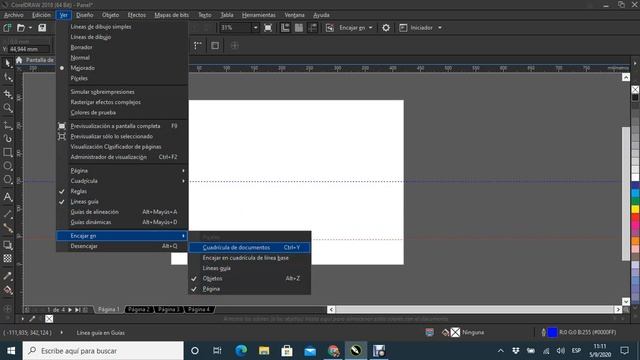The height and width of the screenshot is (360, 640).
Task: Select the Connector tool
Action: [7, 228]
